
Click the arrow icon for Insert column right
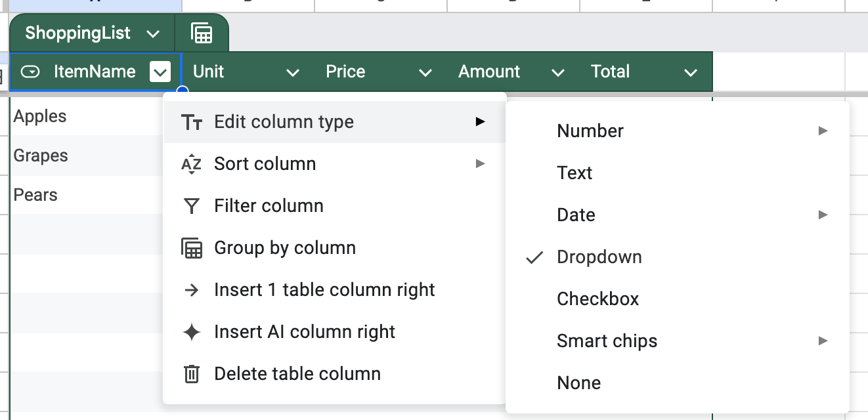click(191, 290)
